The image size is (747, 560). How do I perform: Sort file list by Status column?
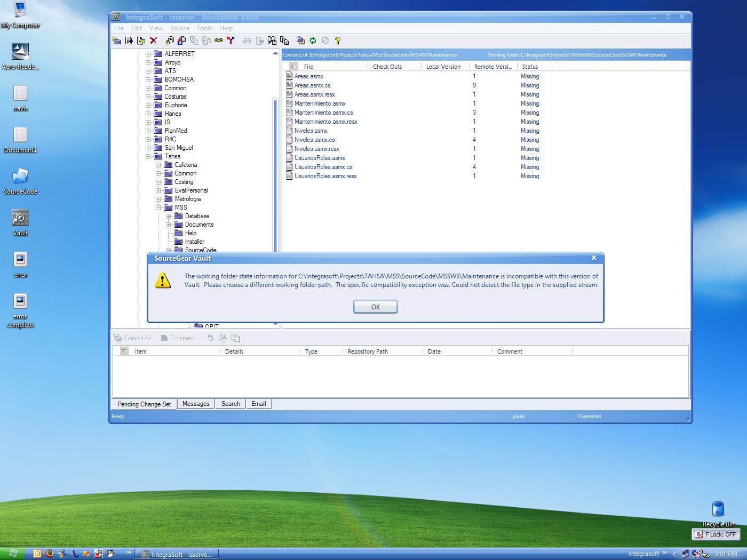(538, 67)
